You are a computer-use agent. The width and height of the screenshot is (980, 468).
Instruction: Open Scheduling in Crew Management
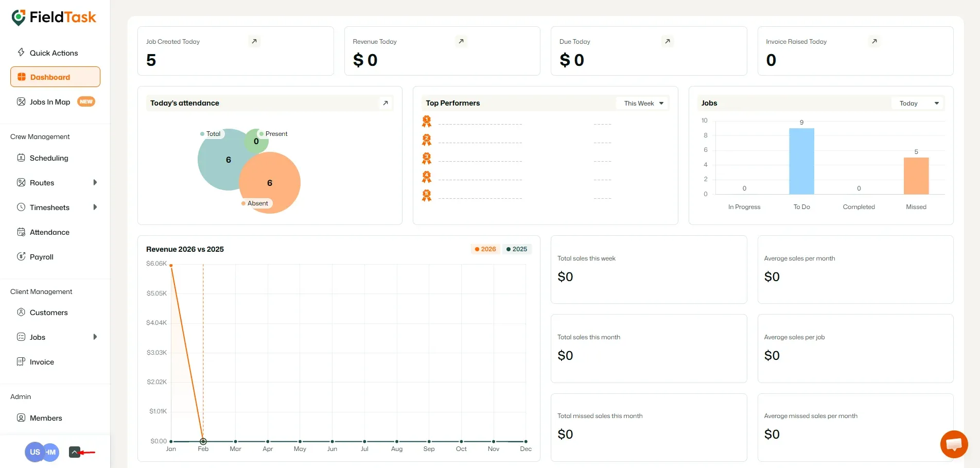[49, 158]
